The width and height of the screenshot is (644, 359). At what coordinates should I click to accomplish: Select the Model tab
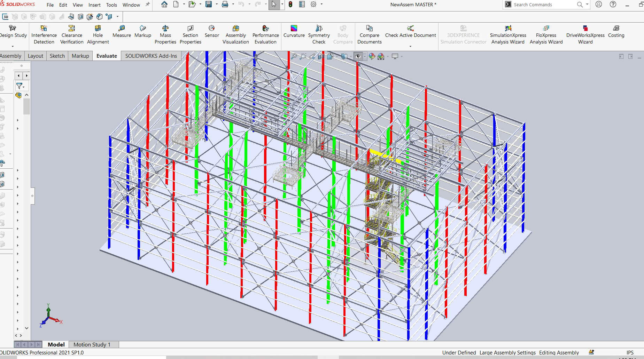coord(56,344)
